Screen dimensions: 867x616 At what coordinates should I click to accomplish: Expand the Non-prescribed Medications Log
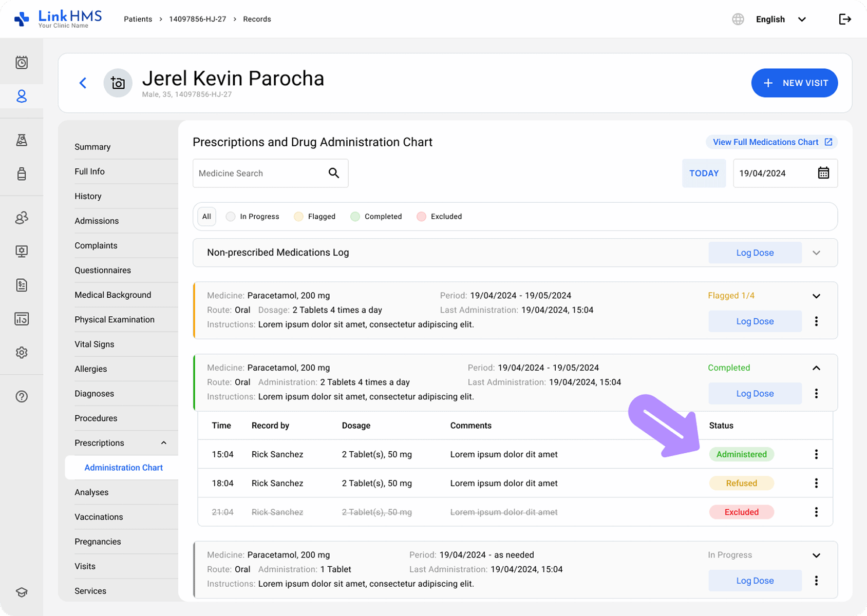pos(816,253)
